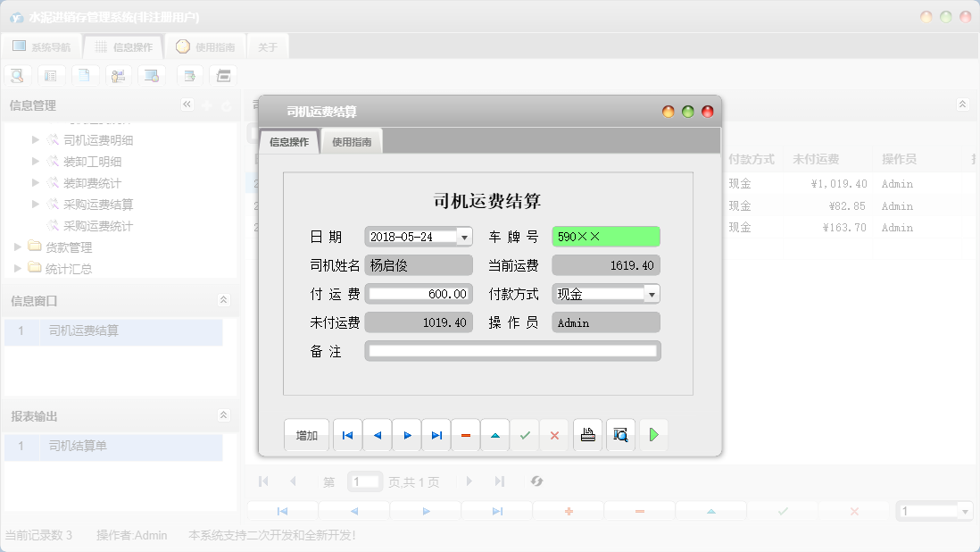This screenshot has width=980, height=552.
Task: Open print preview in the settlement dialog
Action: (x=620, y=435)
